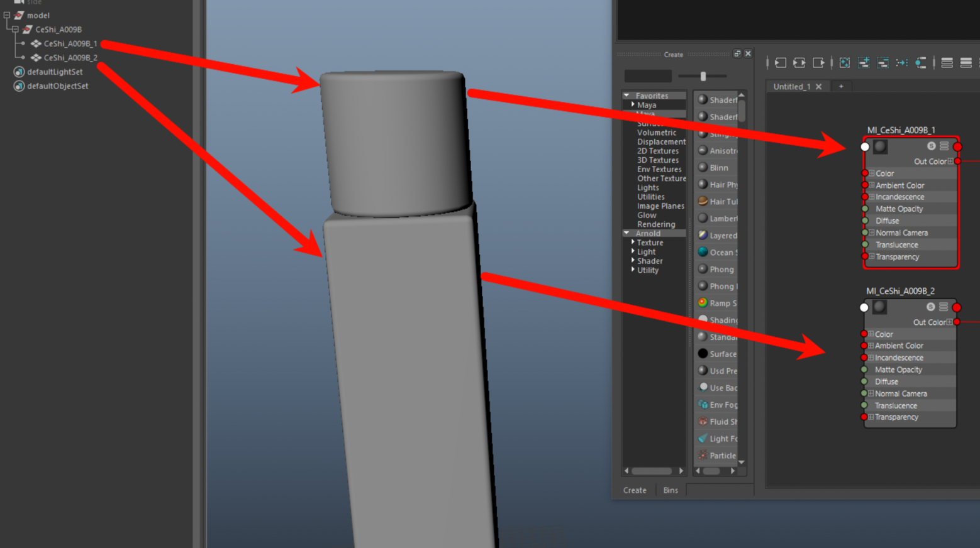The image size is (980, 548).
Task: Switch to the Untitled_1 graph tab
Action: [791, 87]
